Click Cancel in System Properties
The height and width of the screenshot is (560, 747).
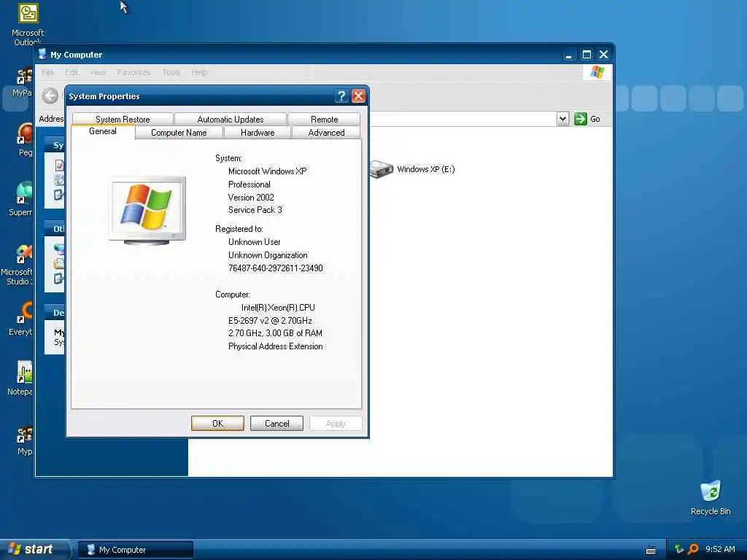276,424
